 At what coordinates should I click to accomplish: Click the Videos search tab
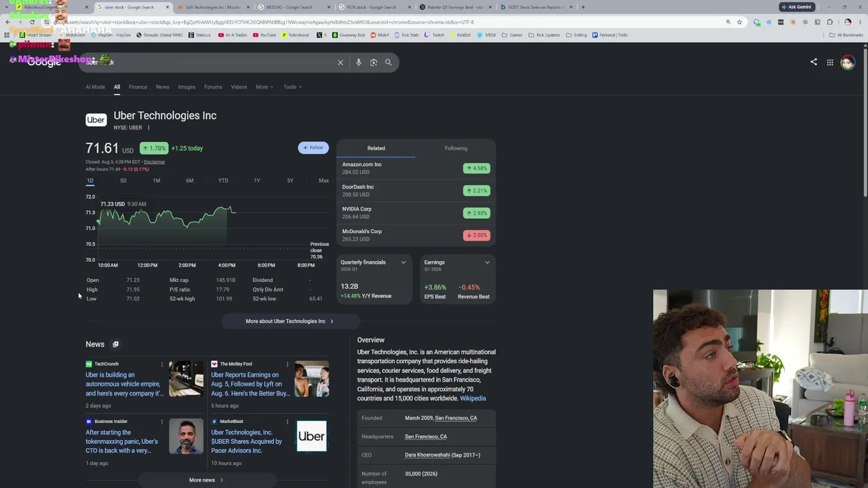tap(239, 87)
